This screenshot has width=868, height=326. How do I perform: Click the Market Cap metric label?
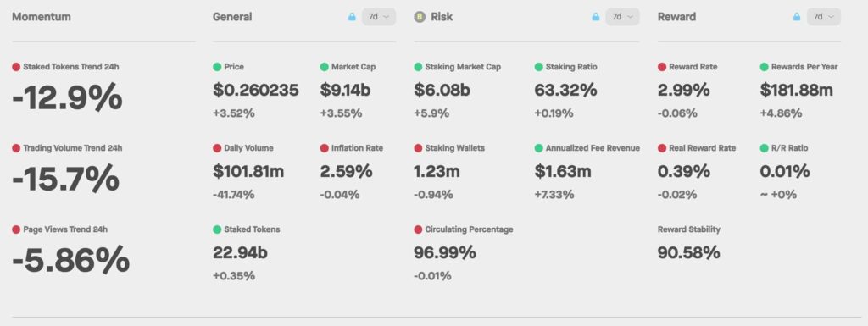(x=353, y=67)
